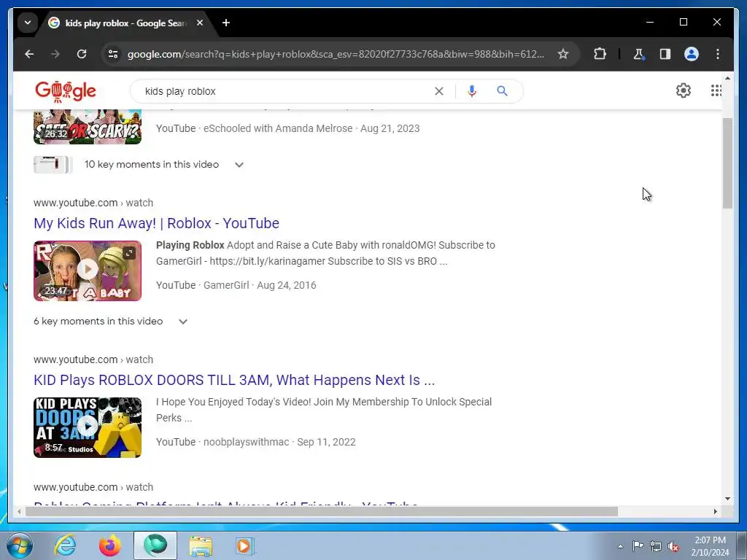Go back to the previous page
747x560 pixels.
[29, 54]
